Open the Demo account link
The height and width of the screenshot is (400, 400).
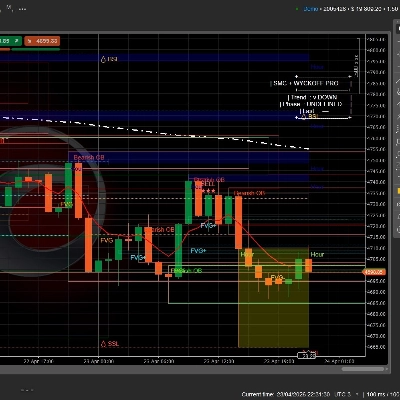pyautogui.click(x=310, y=9)
